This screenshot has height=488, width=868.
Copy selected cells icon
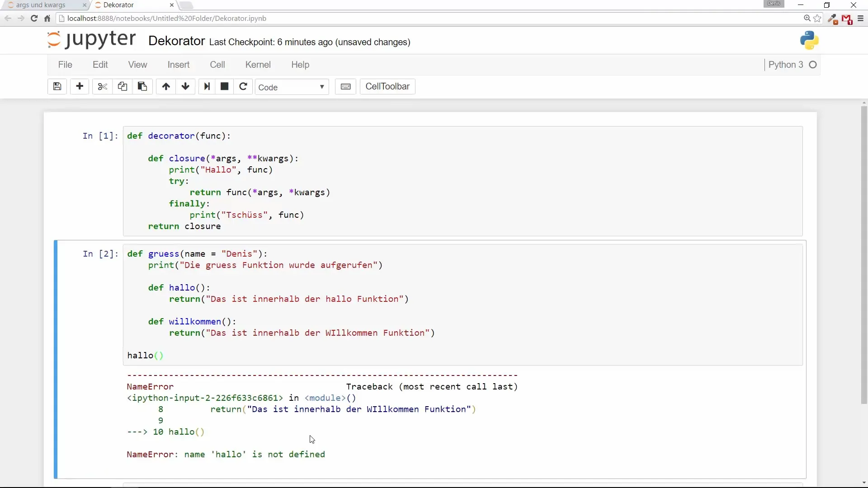tap(122, 87)
